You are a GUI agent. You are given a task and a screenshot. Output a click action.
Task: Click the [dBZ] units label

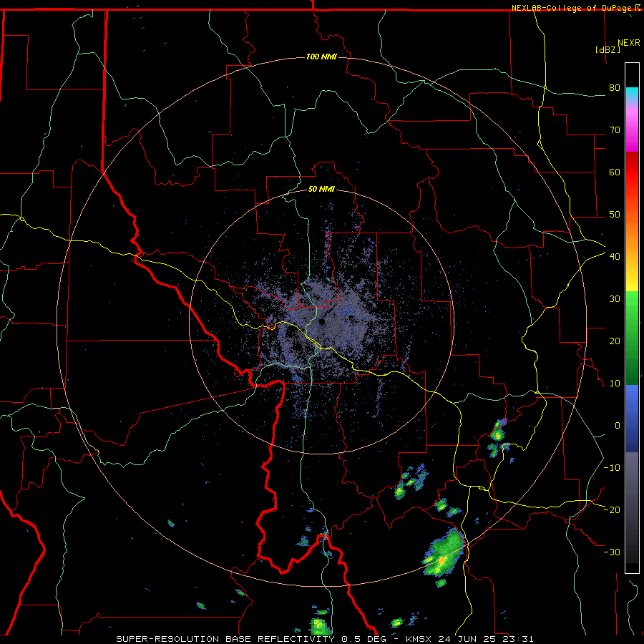608,49
